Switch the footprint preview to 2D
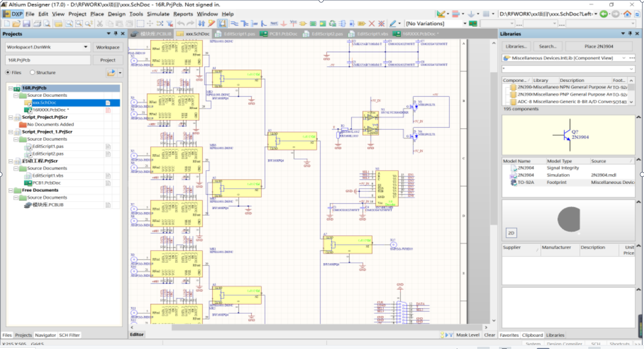The width and height of the screenshot is (644, 349). (x=511, y=233)
